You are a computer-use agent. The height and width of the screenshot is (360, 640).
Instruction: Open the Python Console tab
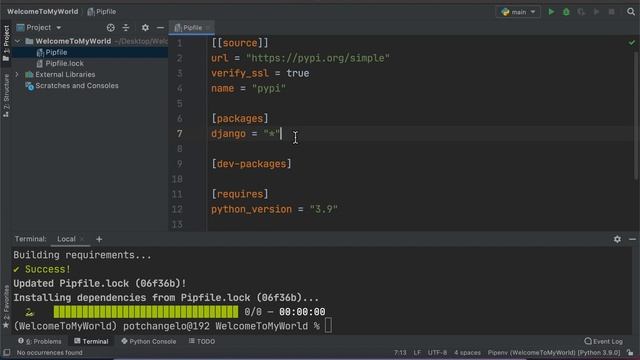(149, 341)
